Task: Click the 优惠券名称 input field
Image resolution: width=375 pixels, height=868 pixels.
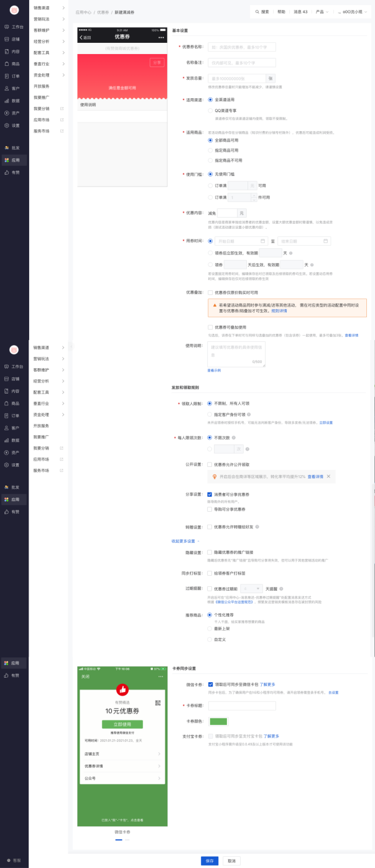Action: (x=241, y=47)
